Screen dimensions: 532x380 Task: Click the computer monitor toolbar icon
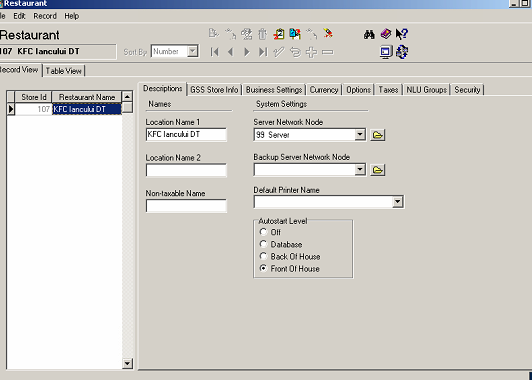coord(386,52)
